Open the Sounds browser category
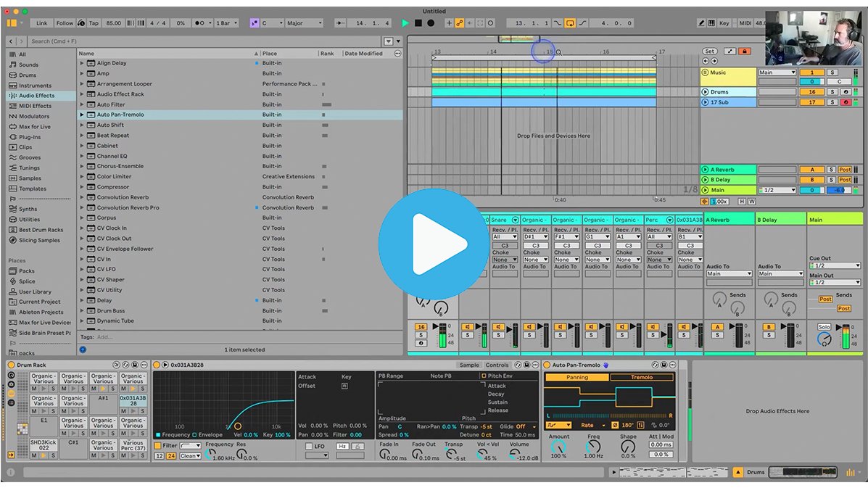Image resolution: width=868 pixels, height=488 pixels. point(28,65)
